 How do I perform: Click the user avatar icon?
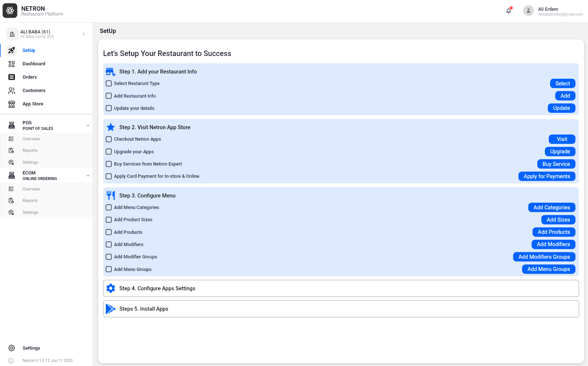(x=528, y=11)
